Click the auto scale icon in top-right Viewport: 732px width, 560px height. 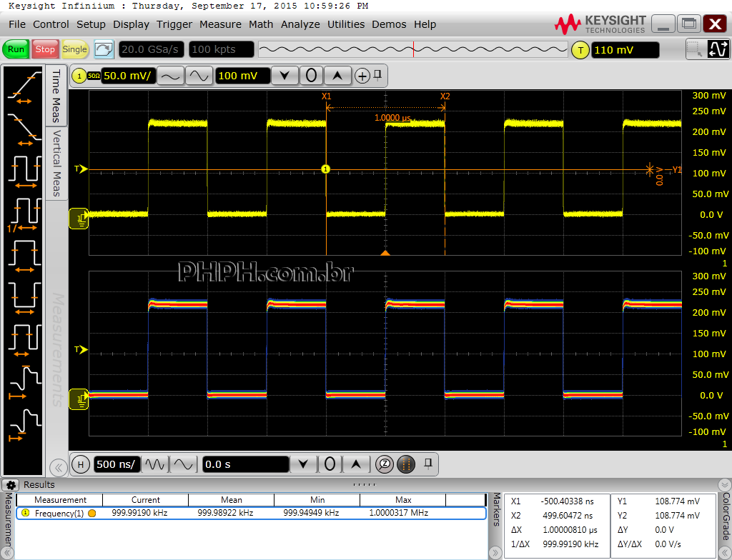718,49
